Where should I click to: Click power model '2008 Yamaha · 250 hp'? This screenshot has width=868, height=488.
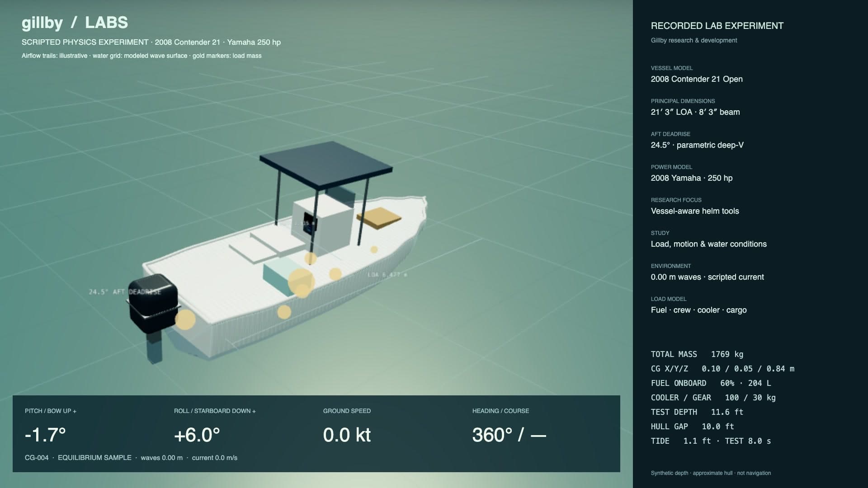click(x=692, y=178)
